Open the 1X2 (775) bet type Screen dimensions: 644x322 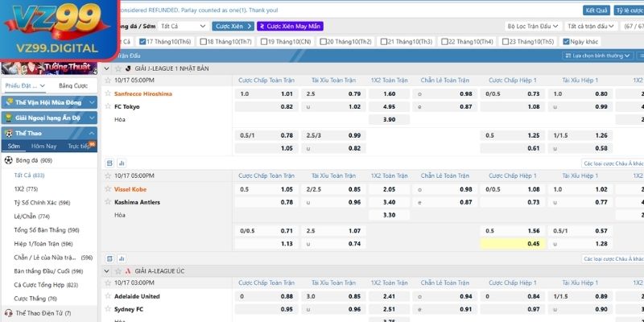[26, 189]
